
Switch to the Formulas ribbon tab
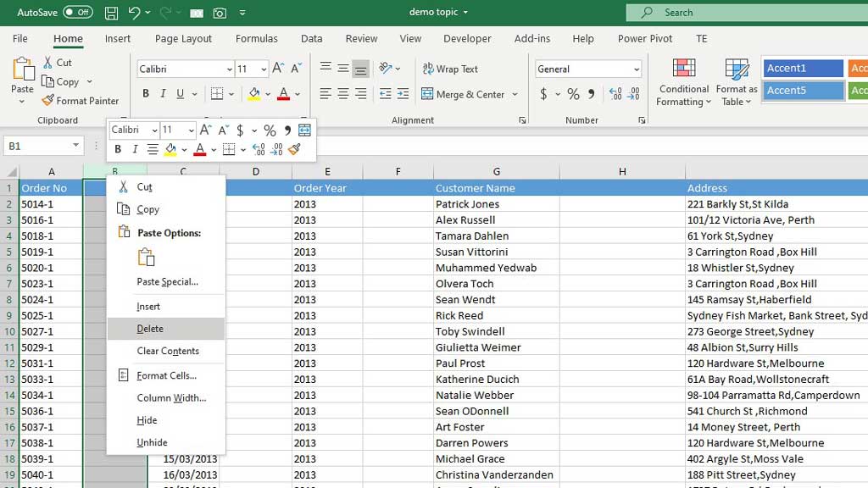coord(256,38)
